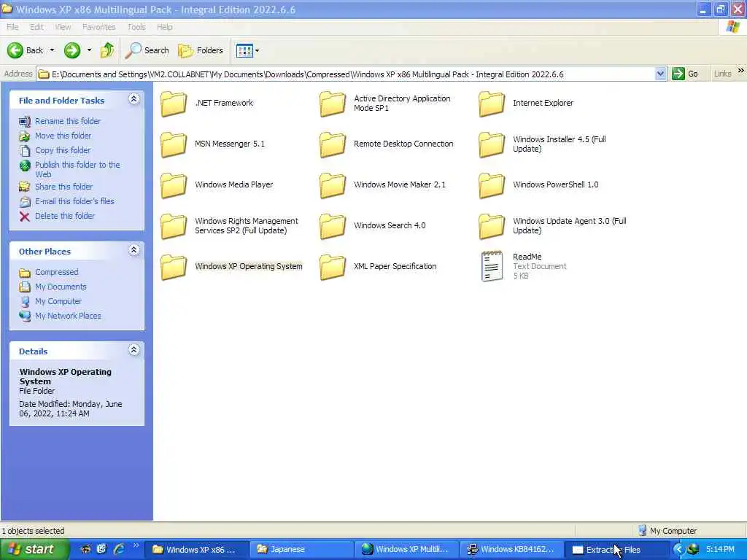Screen dimensions: 747x560
Task: Click Rename this folder
Action: (68, 122)
